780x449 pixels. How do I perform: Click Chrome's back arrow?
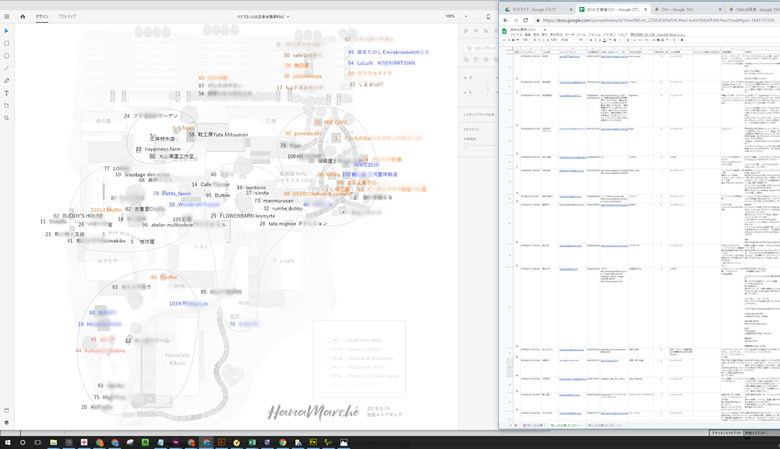505,20
